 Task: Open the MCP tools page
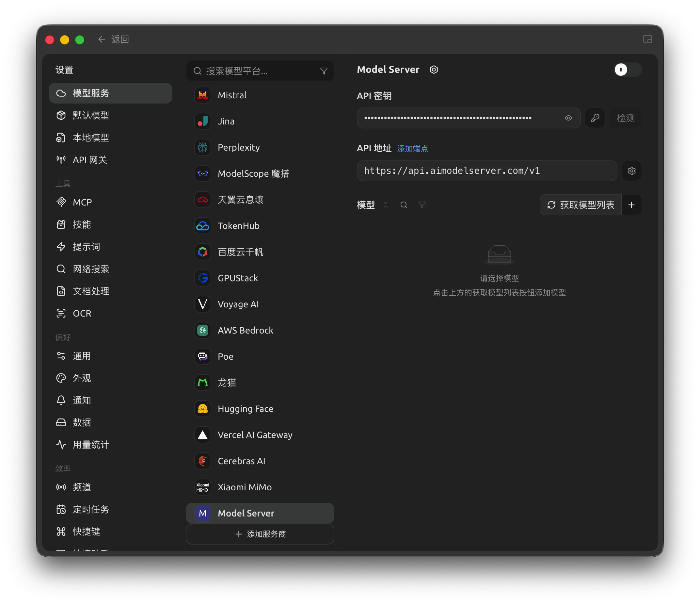pyautogui.click(x=110, y=202)
